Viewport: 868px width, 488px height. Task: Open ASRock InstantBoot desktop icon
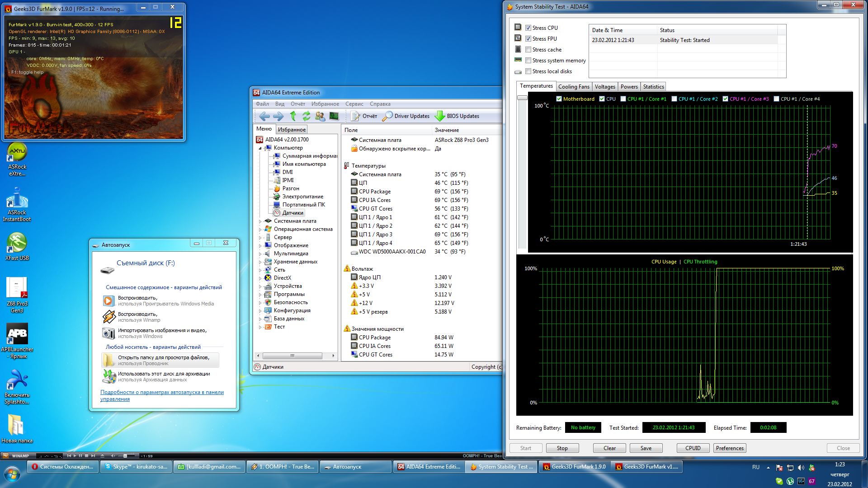click(x=17, y=205)
